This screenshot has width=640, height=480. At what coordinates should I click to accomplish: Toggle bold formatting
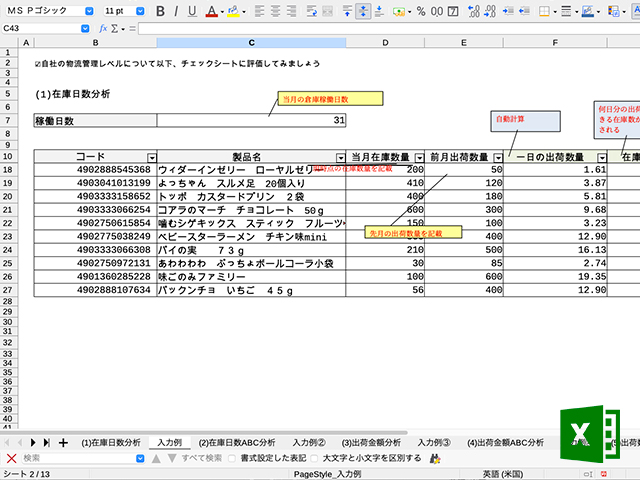coord(160,11)
